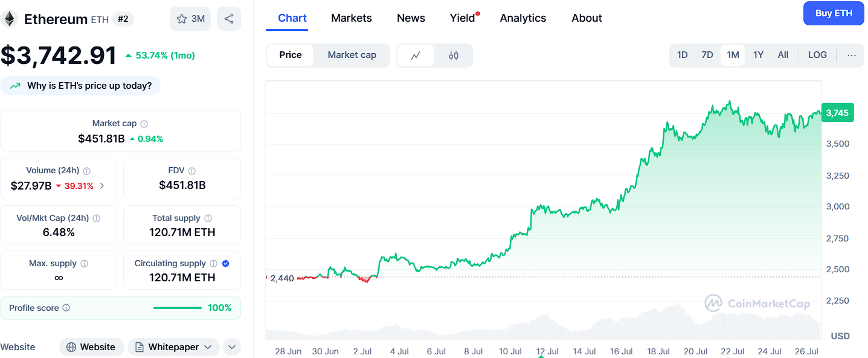Click Max. supply info icon
The image size is (868, 358).
[84, 263]
